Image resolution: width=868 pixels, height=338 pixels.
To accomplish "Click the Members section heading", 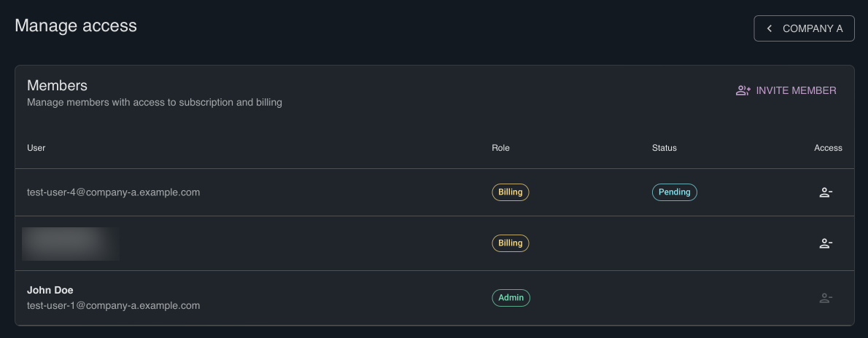I will click(x=58, y=86).
